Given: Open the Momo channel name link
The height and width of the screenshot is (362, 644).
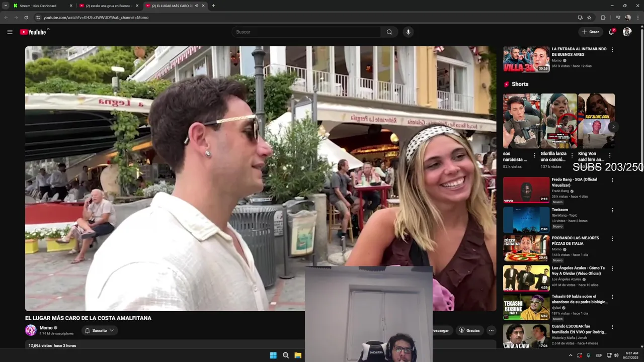Looking at the screenshot, I should pyautogui.click(x=46, y=328).
